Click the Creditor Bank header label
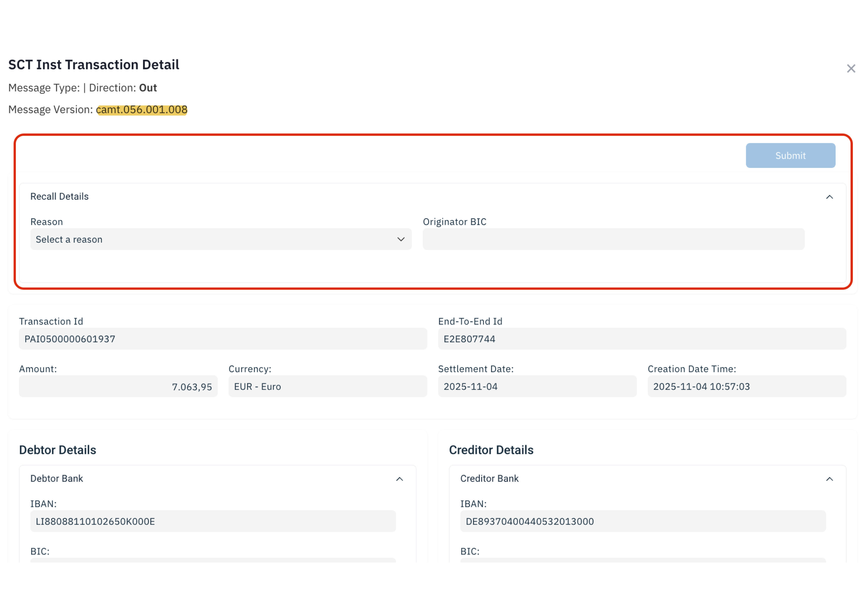868x614 pixels. pos(489,479)
